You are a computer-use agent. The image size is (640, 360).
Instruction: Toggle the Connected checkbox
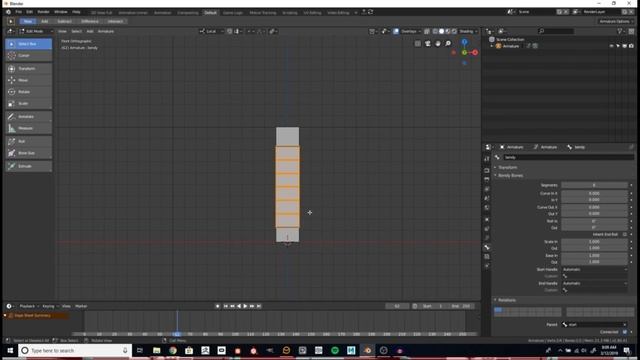[x=624, y=332]
